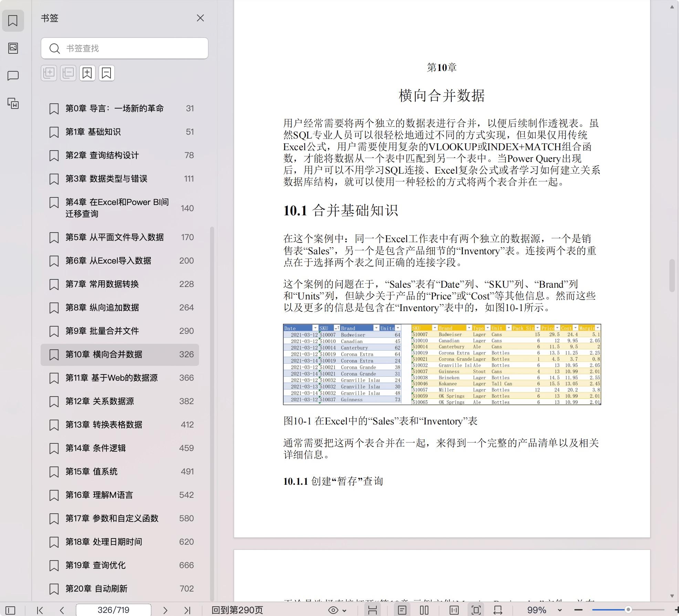679x616 pixels.
Task: Jump to the last page
Action: coord(187,610)
